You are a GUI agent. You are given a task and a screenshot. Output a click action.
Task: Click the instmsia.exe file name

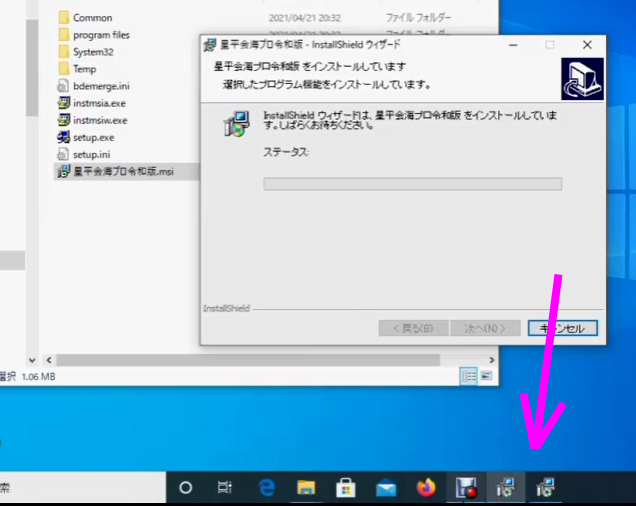(99, 103)
